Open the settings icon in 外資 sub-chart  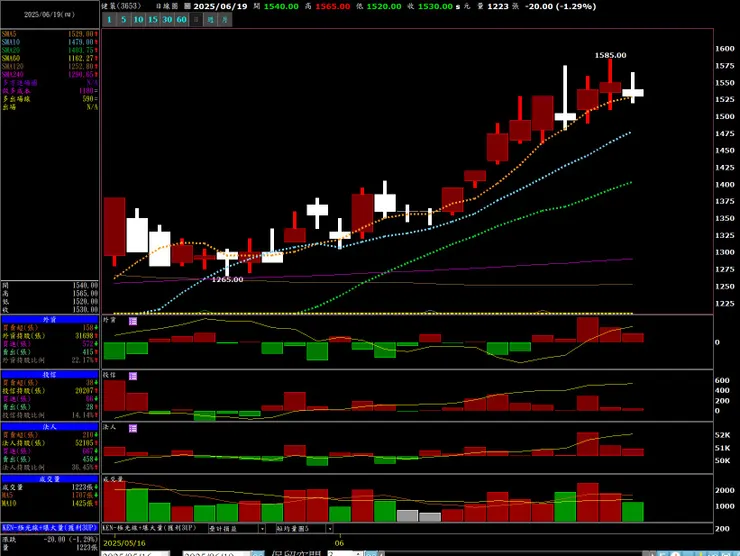pos(133,321)
